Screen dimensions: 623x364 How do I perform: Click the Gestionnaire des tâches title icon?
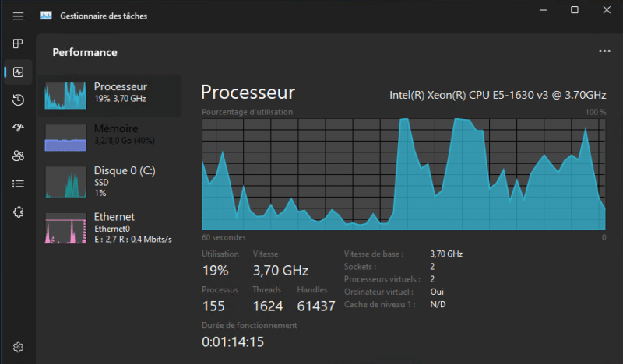coord(47,16)
